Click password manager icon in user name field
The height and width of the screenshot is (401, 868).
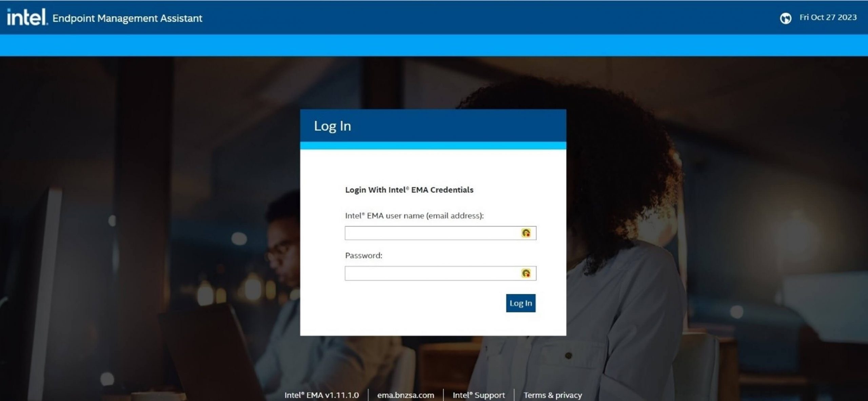(x=526, y=233)
